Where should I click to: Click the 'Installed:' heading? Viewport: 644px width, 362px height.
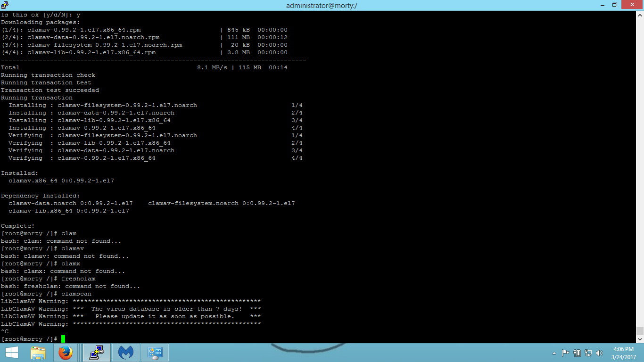[x=20, y=173]
